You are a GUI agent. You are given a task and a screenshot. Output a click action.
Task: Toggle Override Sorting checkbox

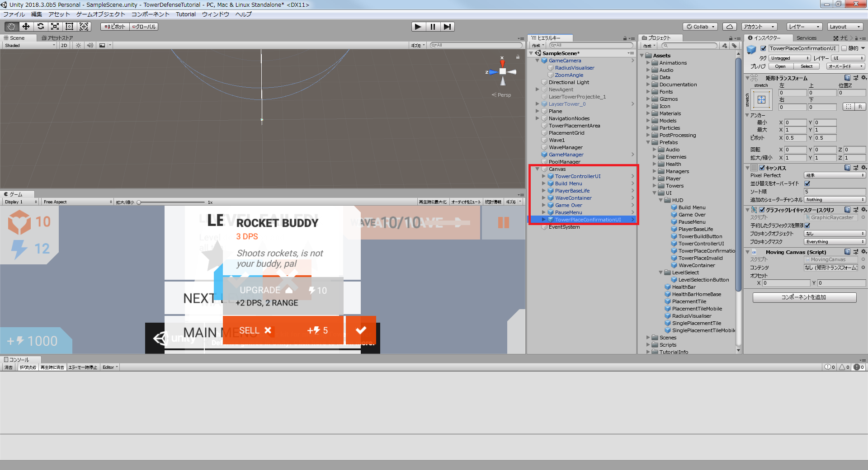coord(807,183)
